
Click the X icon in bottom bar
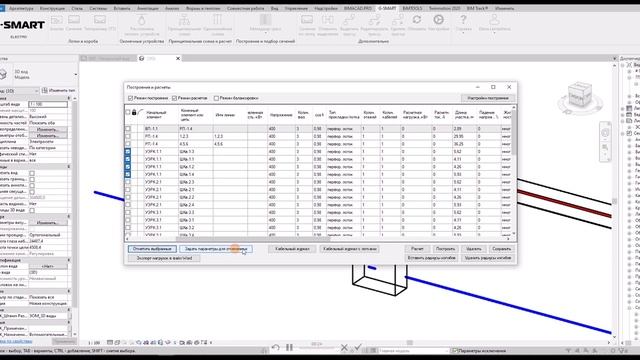[x=344, y=347]
